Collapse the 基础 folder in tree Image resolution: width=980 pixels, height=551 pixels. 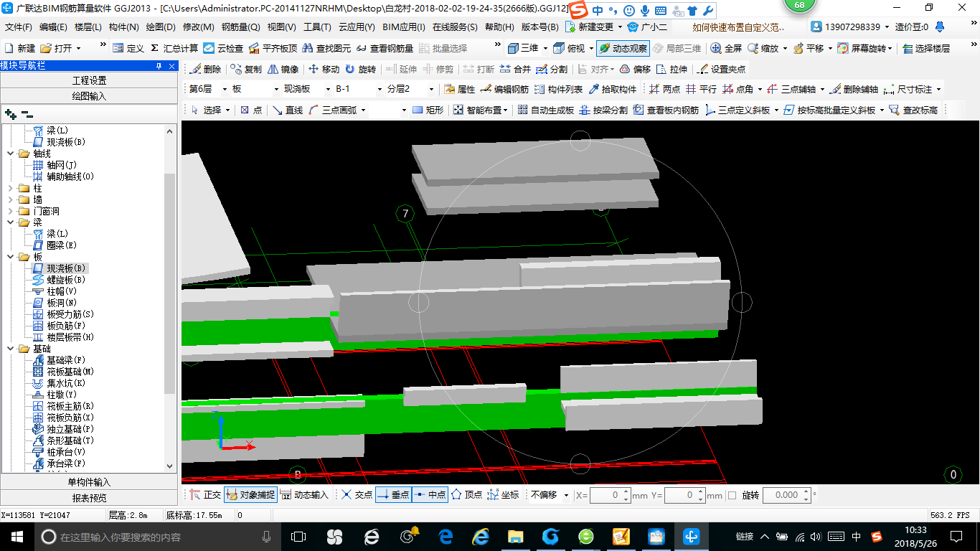(x=11, y=349)
